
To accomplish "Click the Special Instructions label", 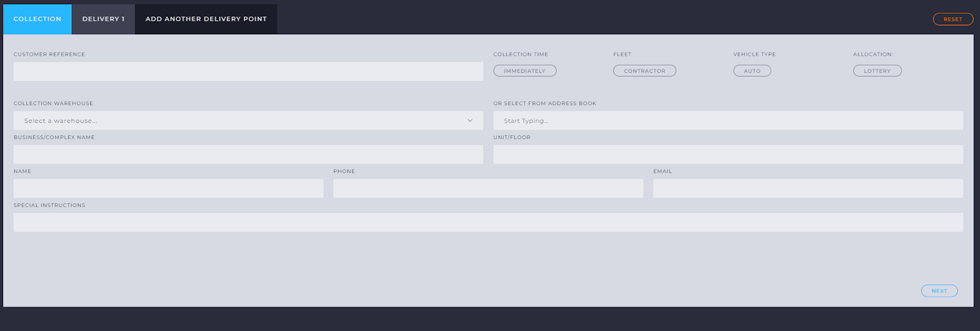I will (49, 206).
